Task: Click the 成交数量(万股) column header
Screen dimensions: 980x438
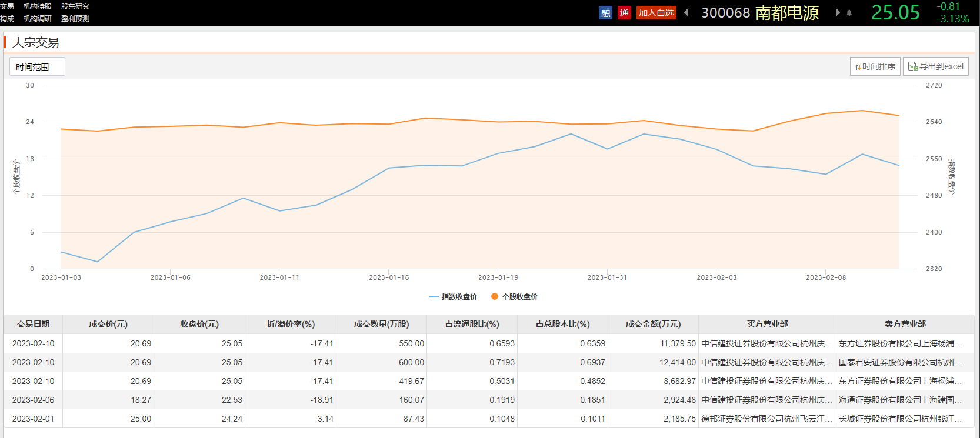Action: tap(382, 324)
